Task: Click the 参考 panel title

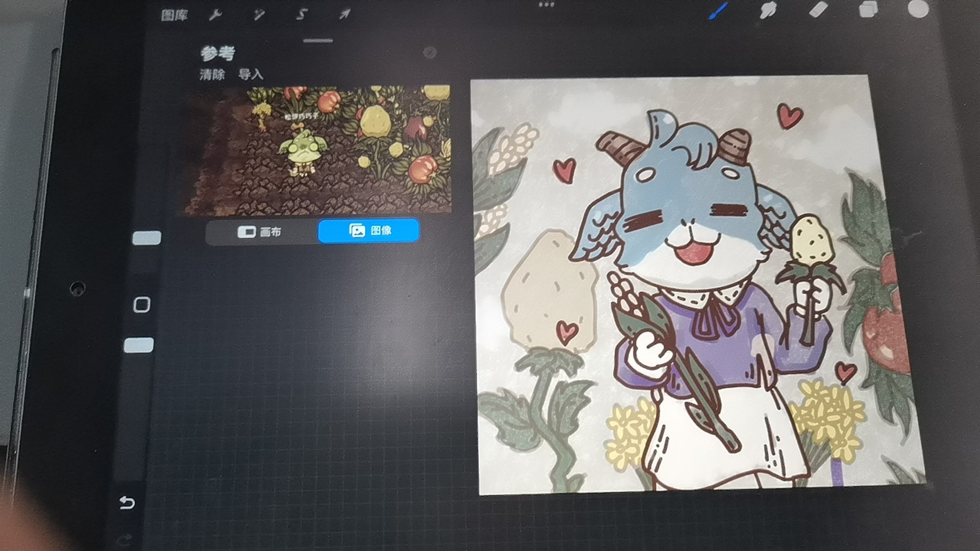Action: click(x=218, y=53)
